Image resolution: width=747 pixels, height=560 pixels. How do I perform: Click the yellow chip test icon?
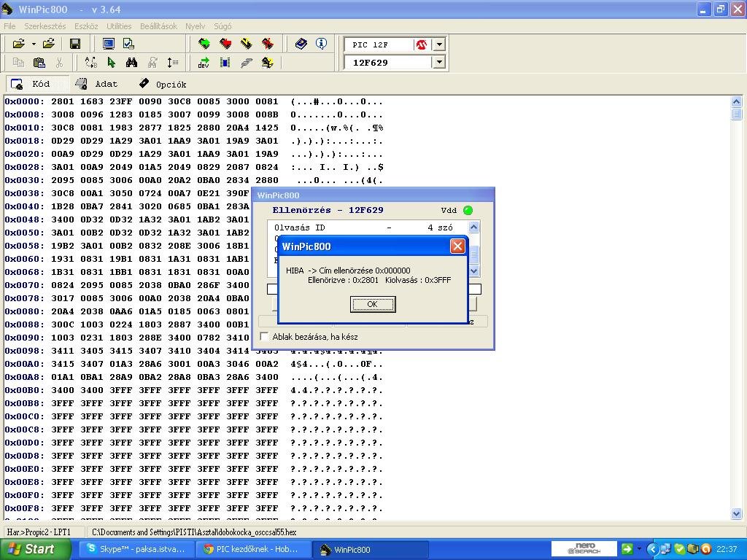[x=267, y=63]
